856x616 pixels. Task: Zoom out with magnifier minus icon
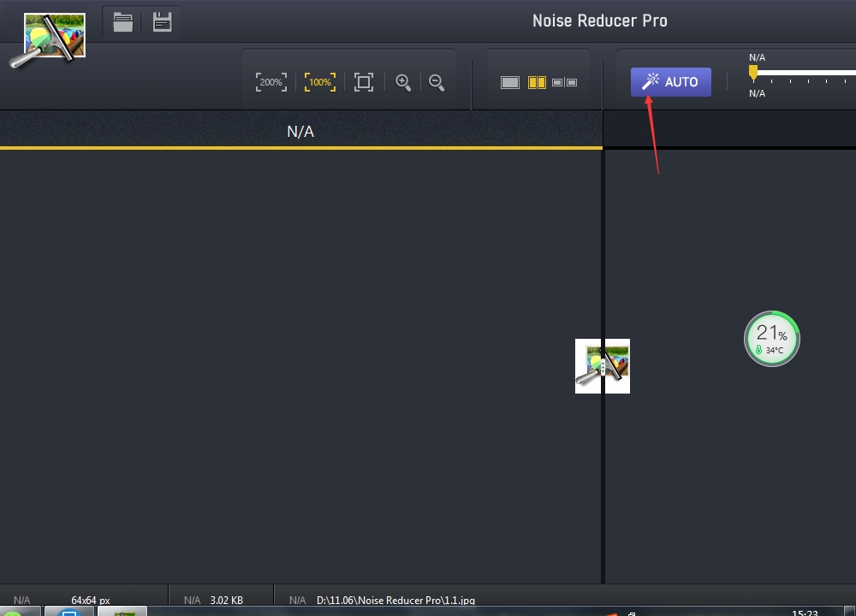[x=437, y=82]
